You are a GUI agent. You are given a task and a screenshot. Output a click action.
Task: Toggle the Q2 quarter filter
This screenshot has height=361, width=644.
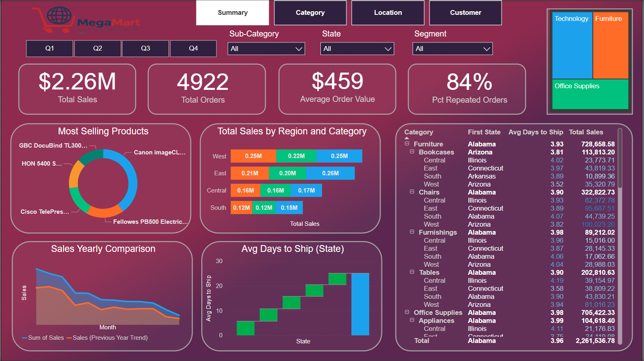(97, 49)
